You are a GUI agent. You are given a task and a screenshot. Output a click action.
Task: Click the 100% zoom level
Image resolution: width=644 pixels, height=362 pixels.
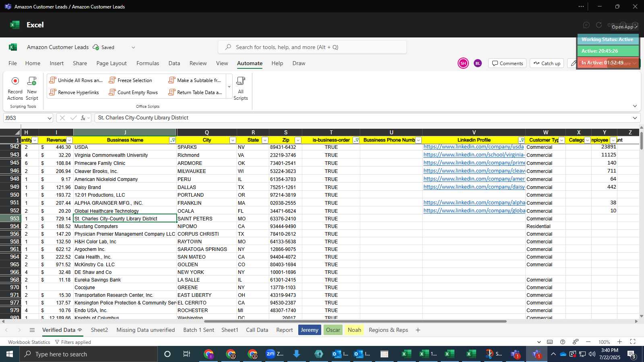(604, 342)
